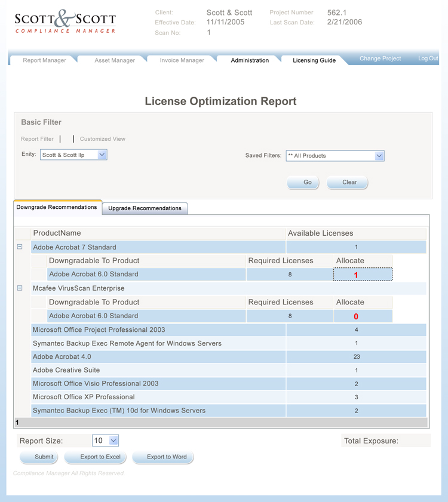Screen dimensions: 448x502
Task: Click Adobe Acrobat 6.0 Standard under Mcafee VirusScan
Action: [x=94, y=316]
